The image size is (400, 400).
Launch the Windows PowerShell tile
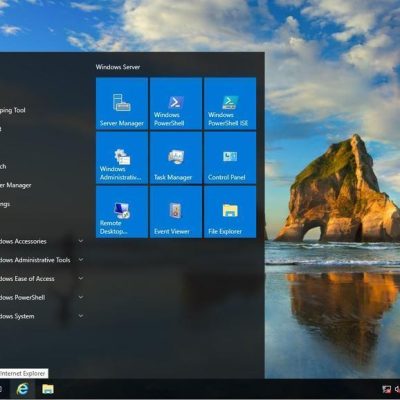[176, 103]
